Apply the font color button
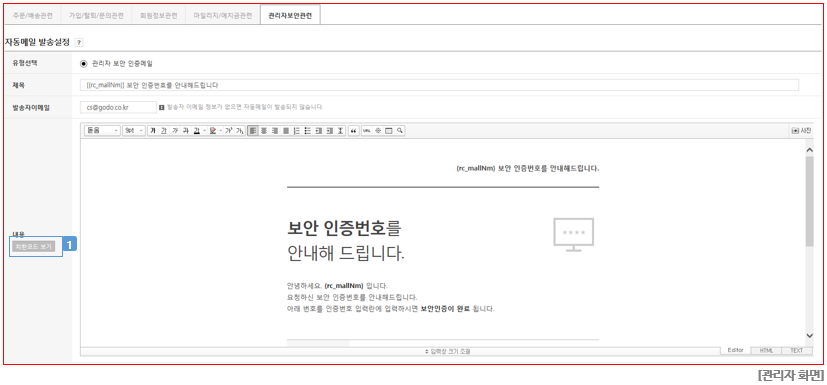This screenshot has width=827, height=385. [196, 130]
